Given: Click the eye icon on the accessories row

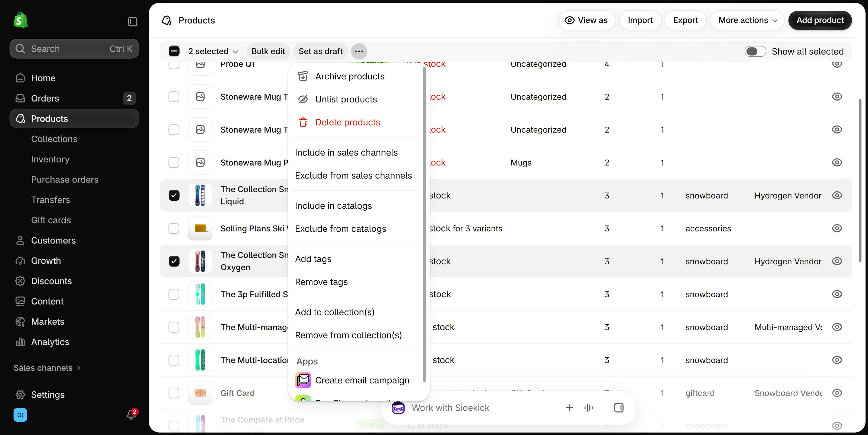Looking at the screenshot, I should [x=837, y=228].
